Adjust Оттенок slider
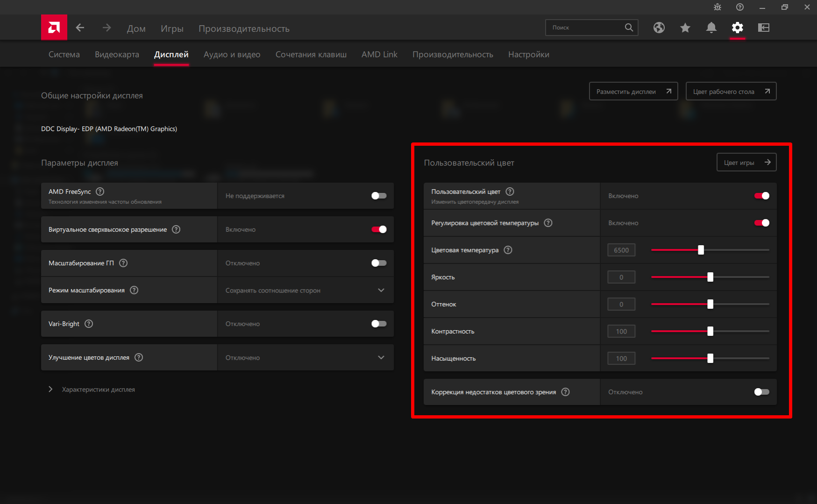 tap(710, 304)
